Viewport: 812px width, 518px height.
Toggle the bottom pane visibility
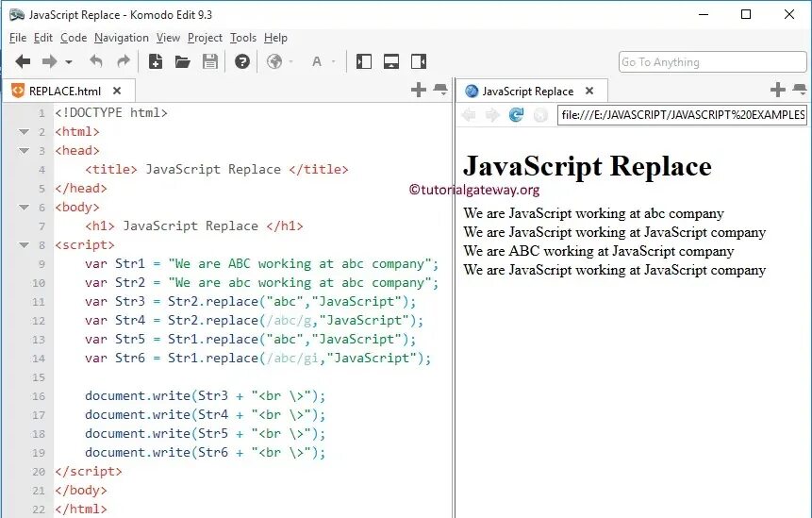tap(391, 61)
